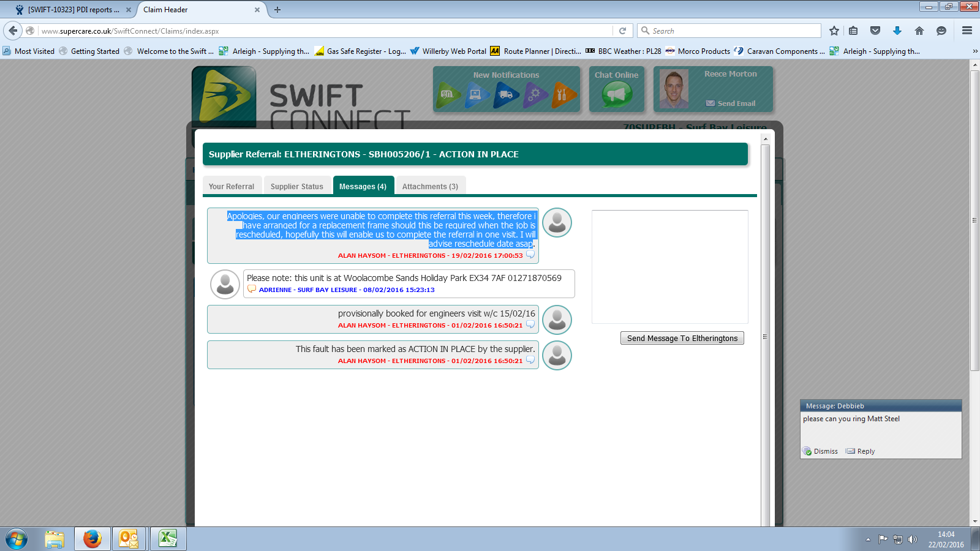The height and width of the screenshot is (551, 980).
Task: Go to the Firefox home page icon
Action: coord(919,31)
